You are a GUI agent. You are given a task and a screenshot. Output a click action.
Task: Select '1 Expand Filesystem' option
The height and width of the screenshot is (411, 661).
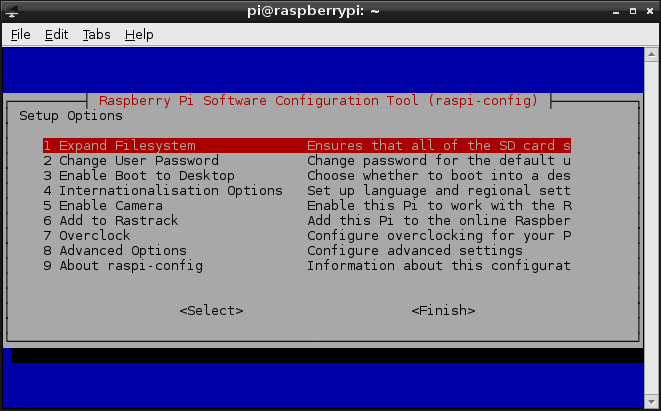(x=306, y=145)
